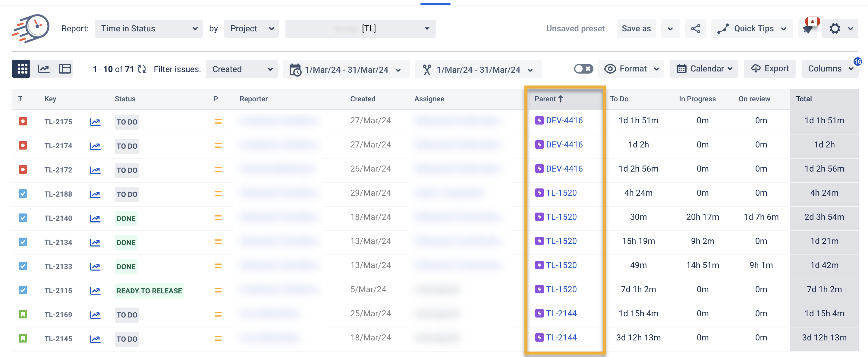Open the Time in Status report selector
Screen dimensions: 868x357
click(149, 28)
